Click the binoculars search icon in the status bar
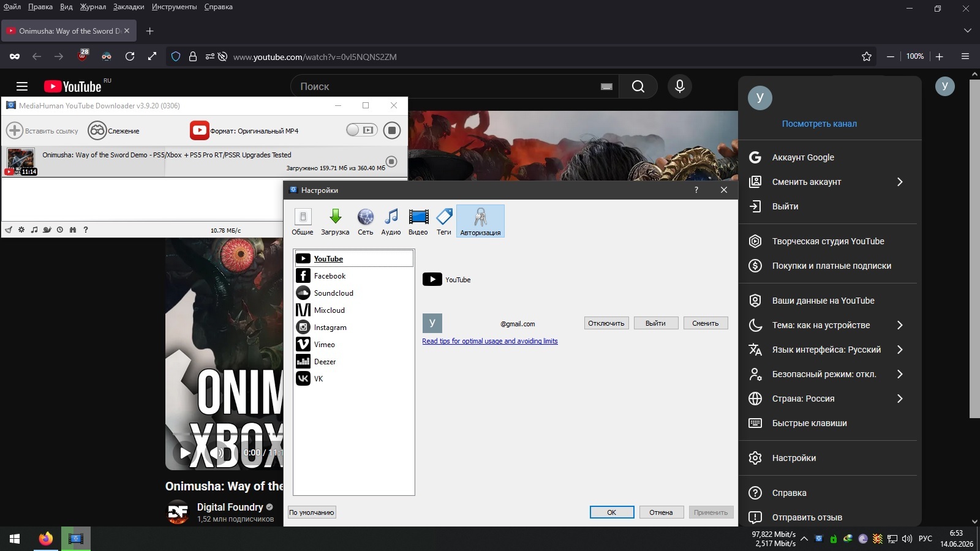This screenshot has width=980, height=551. 73,230
